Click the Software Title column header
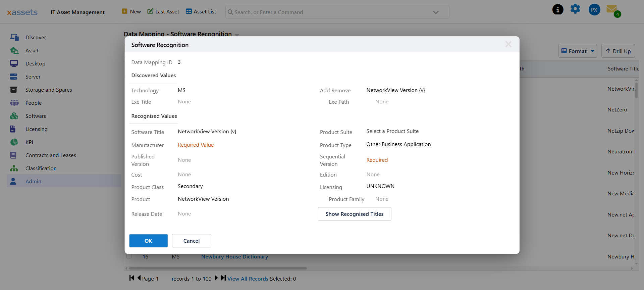 623,69
